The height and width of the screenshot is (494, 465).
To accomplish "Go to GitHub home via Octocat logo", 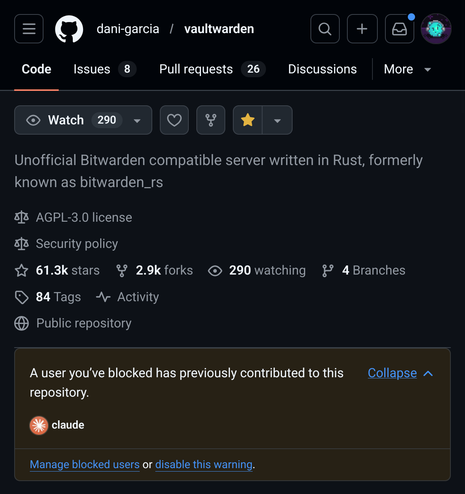I will (x=69, y=29).
